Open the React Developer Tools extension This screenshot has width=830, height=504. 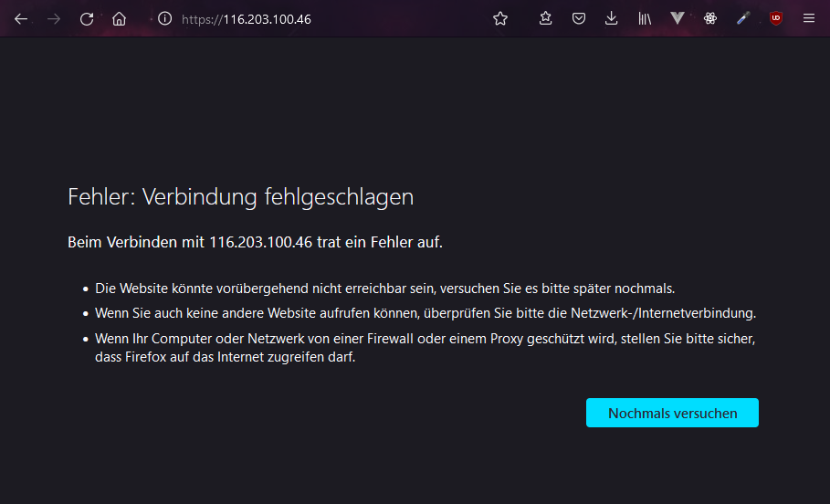click(710, 18)
